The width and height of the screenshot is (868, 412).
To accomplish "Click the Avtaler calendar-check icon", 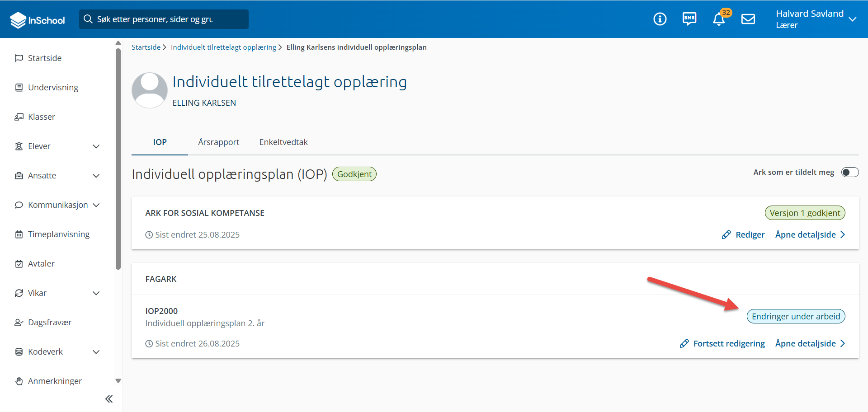I will (x=19, y=263).
